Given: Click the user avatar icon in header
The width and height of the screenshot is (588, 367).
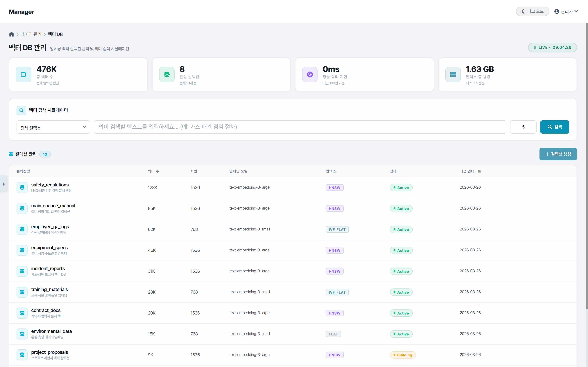Looking at the screenshot, I should point(557,11).
